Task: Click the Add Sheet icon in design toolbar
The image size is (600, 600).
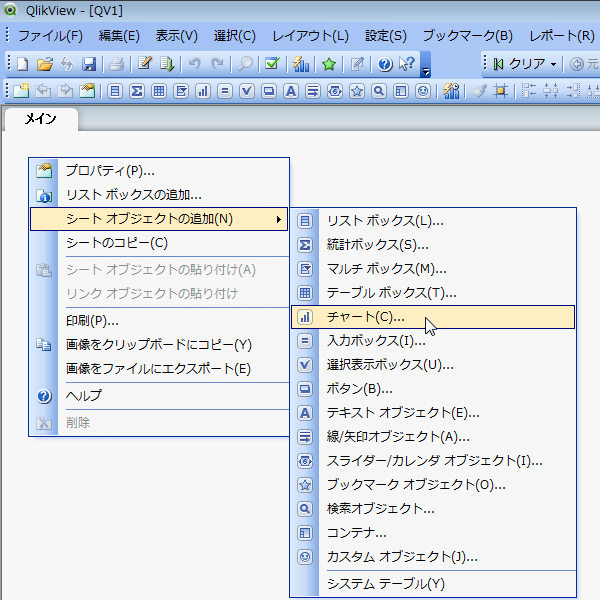Action: pos(21,91)
